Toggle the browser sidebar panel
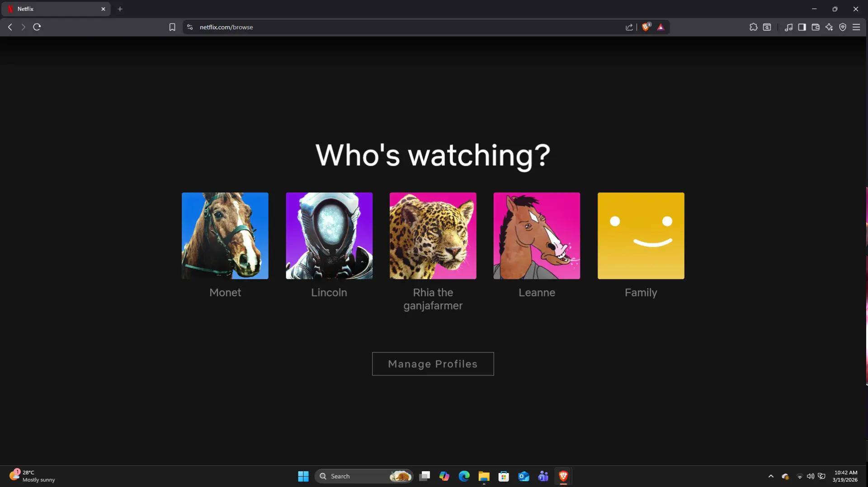The width and height of the screenshot is (868, 487). [802, 27]
